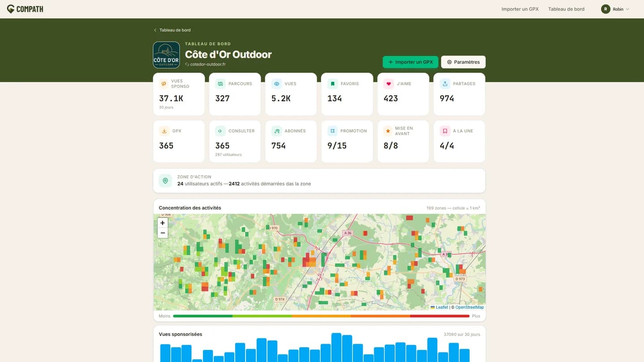This screenshot has height=362, width=644.
Task: Click the Parcours map icon
Action: (x=220, y=84)
